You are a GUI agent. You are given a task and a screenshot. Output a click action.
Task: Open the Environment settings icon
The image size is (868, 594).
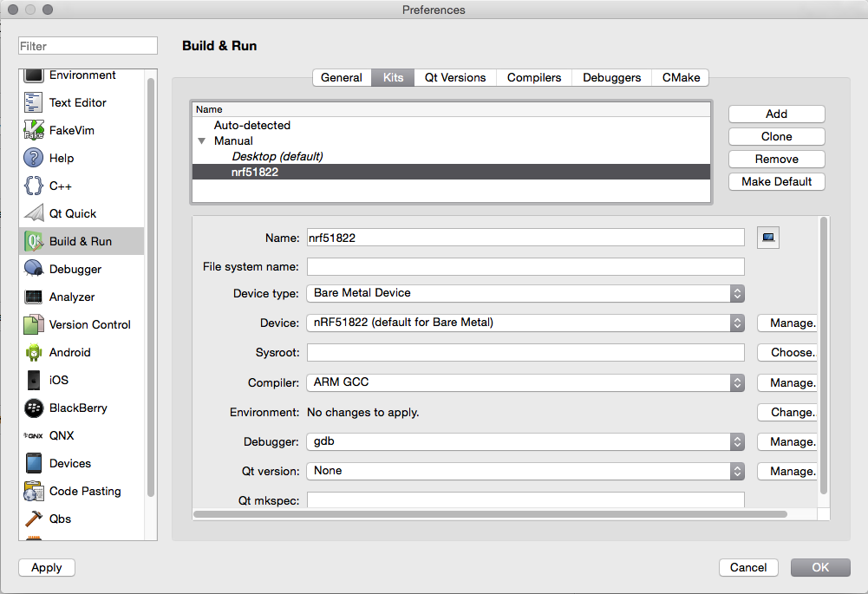(x=33, y=75)
